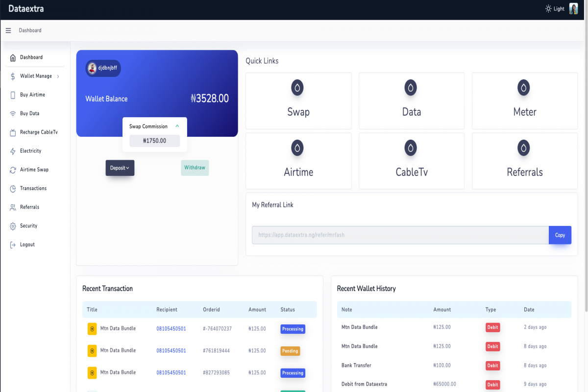Open recipient link 08105450501
The image size is (588, 392).
click(x=171, y=328)
